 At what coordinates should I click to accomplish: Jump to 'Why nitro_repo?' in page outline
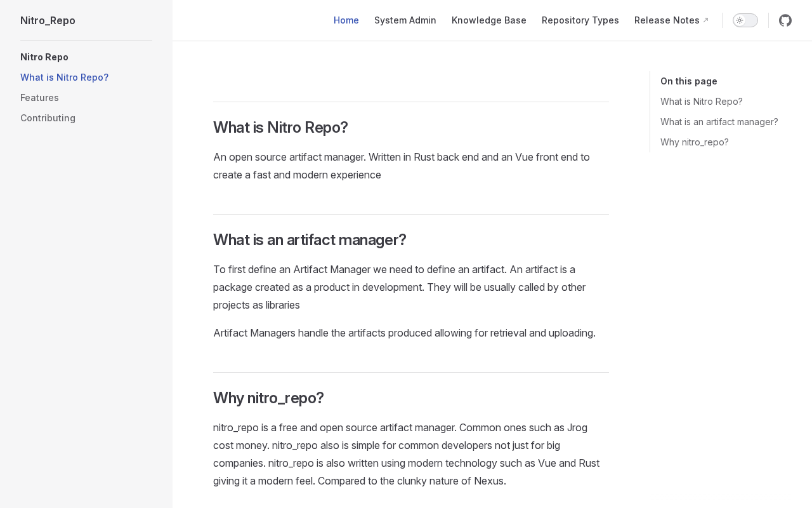(x=694, y=142)
